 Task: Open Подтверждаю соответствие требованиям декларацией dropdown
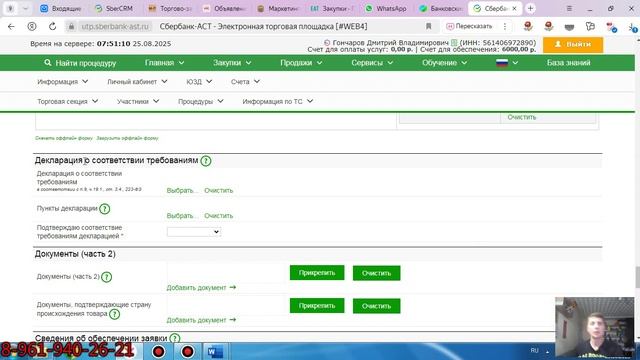[x=194, y=232]
